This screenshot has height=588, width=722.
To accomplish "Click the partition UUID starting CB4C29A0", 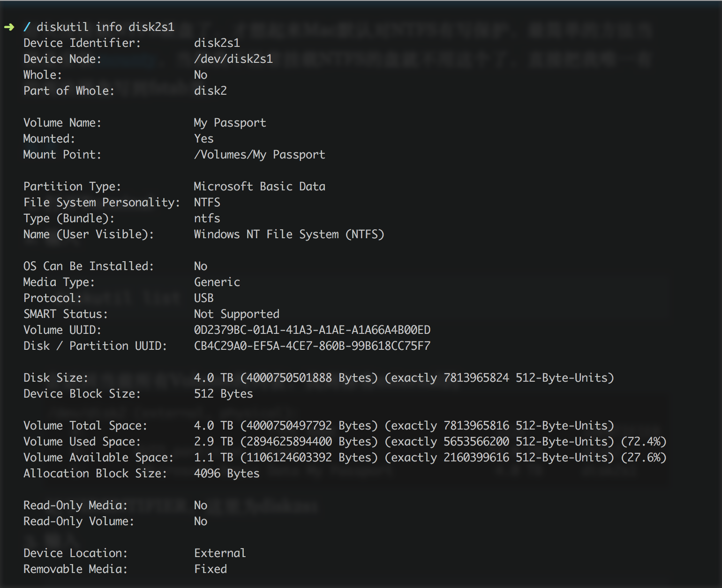I will pos(312,346).
